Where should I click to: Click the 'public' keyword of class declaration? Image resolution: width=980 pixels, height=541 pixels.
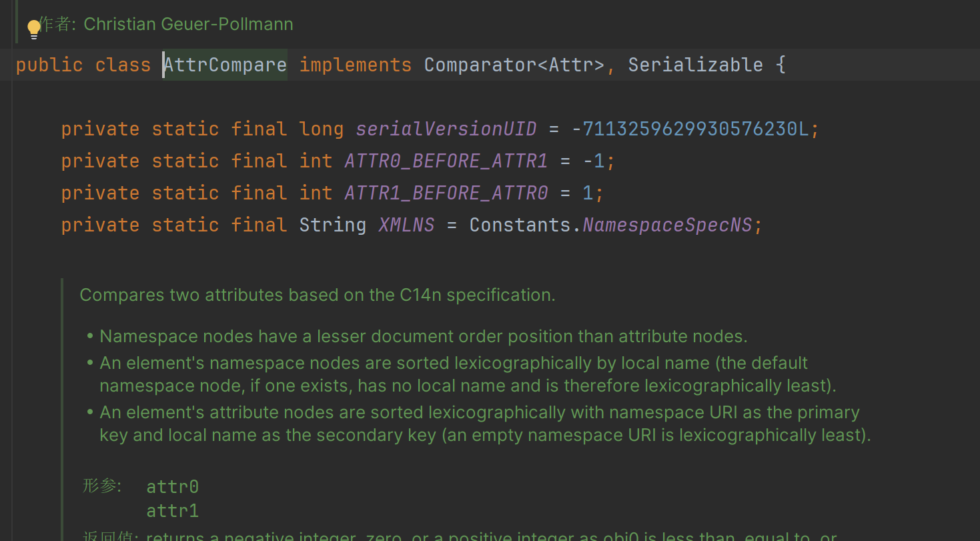click(49, 65)
